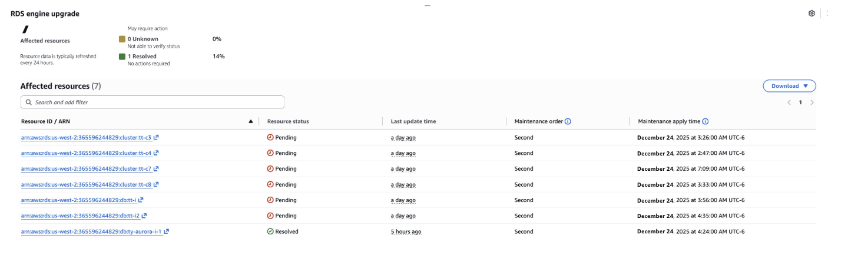Click info icon next to Maintenance order
The height and width of the screenshot is (278, 868).
pos(568,122)
